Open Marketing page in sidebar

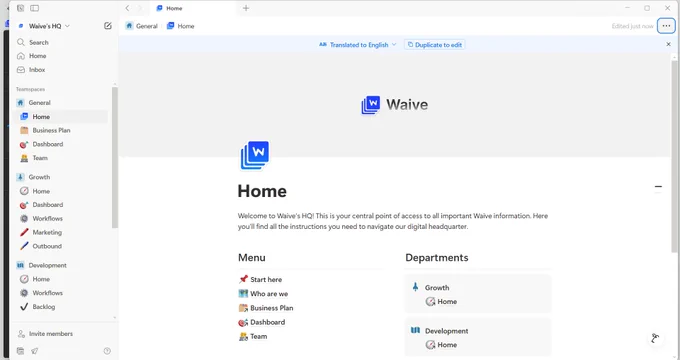pyautogui.click(x=47, y=232)
